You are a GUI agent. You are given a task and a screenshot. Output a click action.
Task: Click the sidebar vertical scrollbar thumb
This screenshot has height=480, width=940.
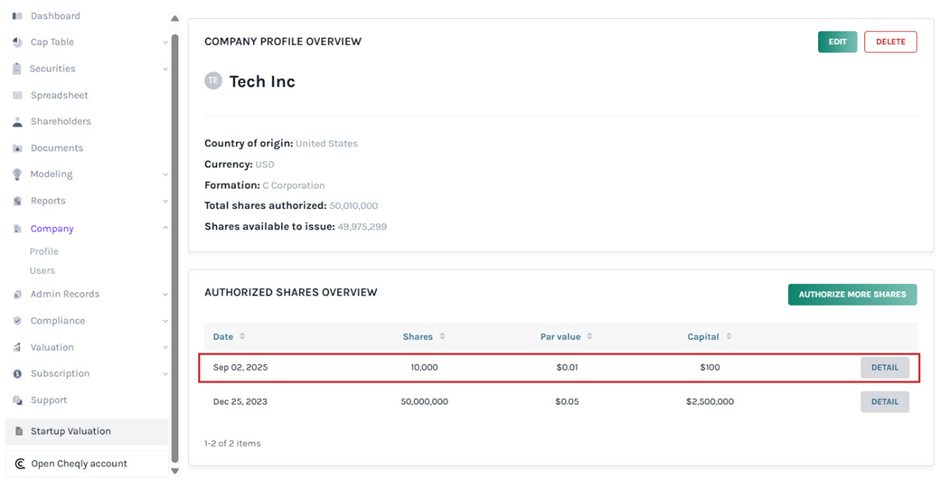pos(175,249)
